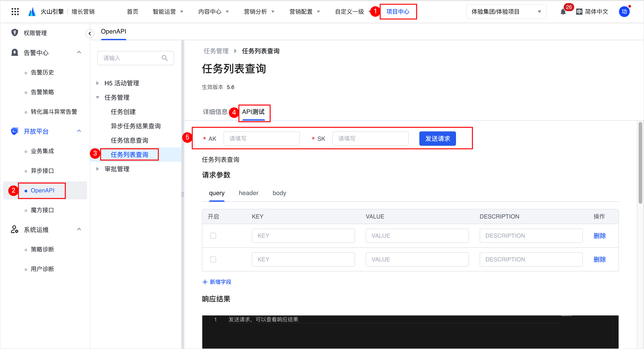Click the 权限管理 shield icon
Screen dimensions: 644x349
tap(15, 33)
